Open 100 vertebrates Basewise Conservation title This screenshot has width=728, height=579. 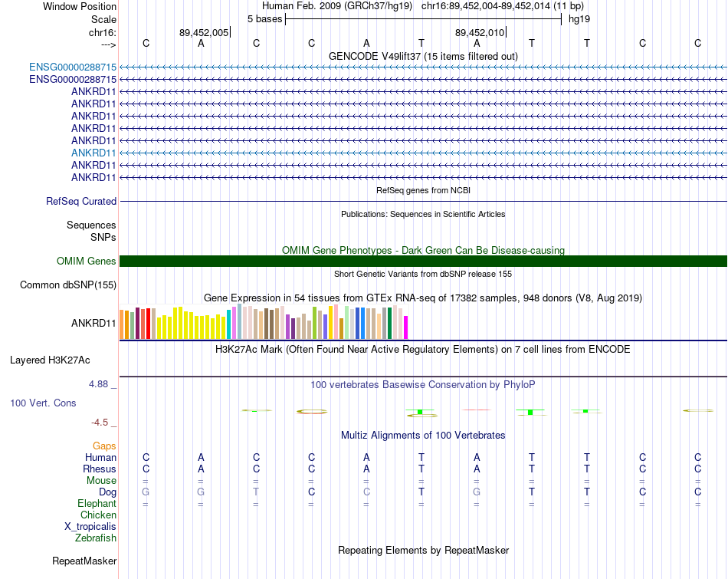[x=423, y=384]
